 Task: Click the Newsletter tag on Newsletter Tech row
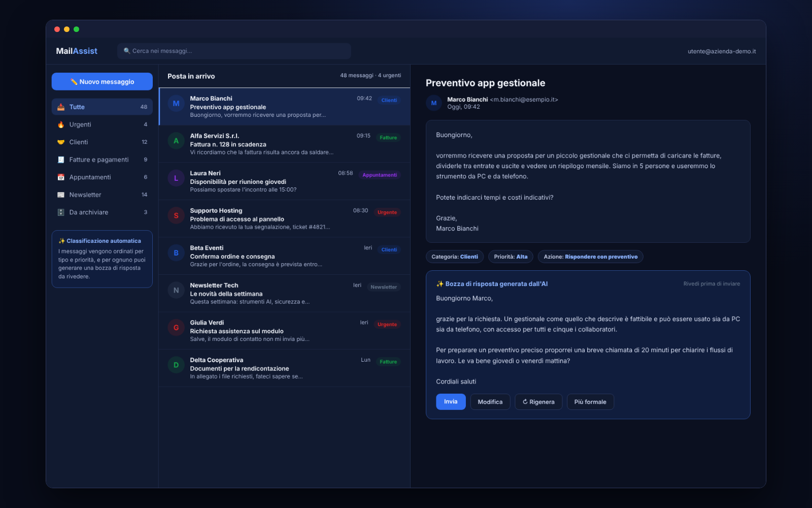(x=384, y=287)
